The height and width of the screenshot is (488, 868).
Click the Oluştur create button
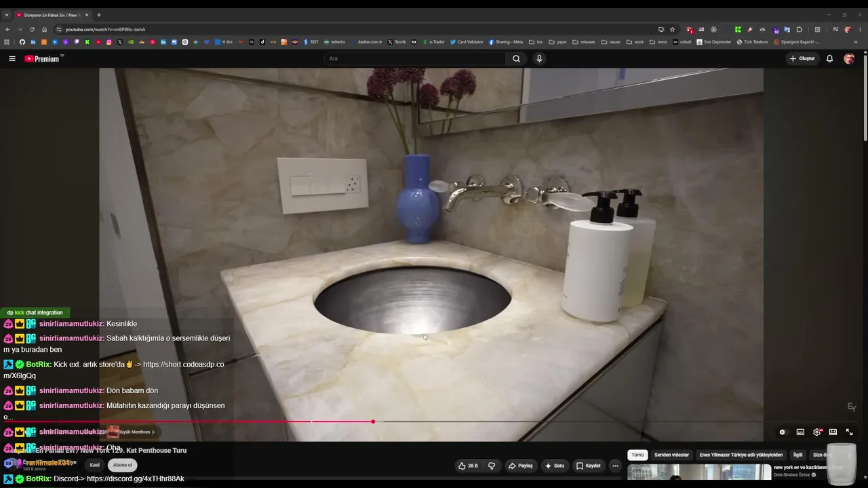point(802,59)
